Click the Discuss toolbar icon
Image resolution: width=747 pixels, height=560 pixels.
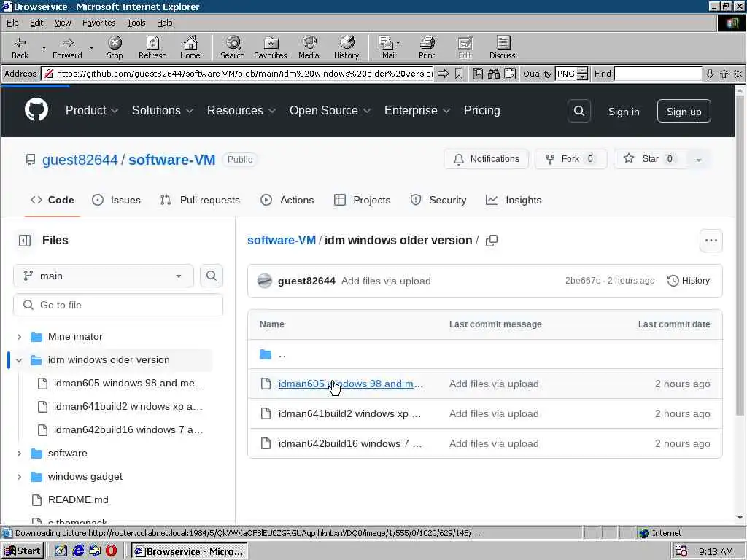click(502, 47)
